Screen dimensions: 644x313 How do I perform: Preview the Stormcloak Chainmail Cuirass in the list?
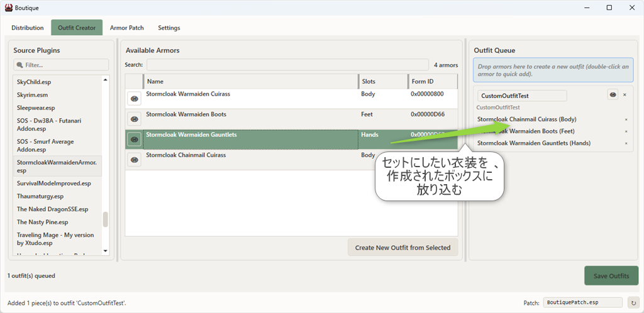[x=134, y=160]
